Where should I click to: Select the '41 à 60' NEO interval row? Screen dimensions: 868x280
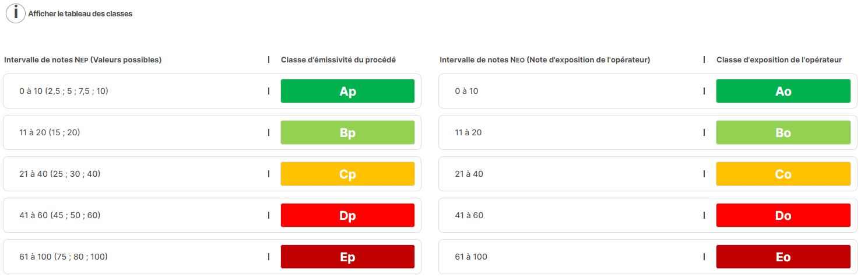pos(648,215)
